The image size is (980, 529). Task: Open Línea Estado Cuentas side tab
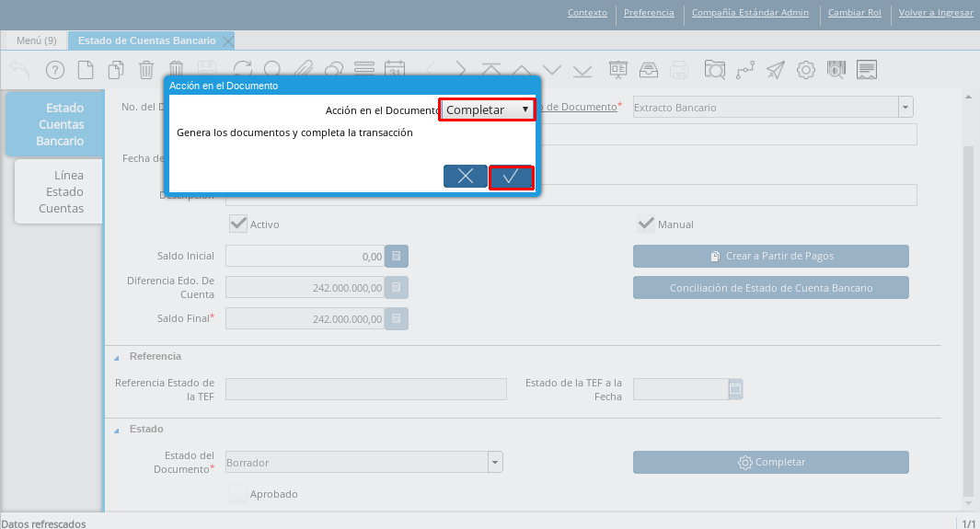59,191
